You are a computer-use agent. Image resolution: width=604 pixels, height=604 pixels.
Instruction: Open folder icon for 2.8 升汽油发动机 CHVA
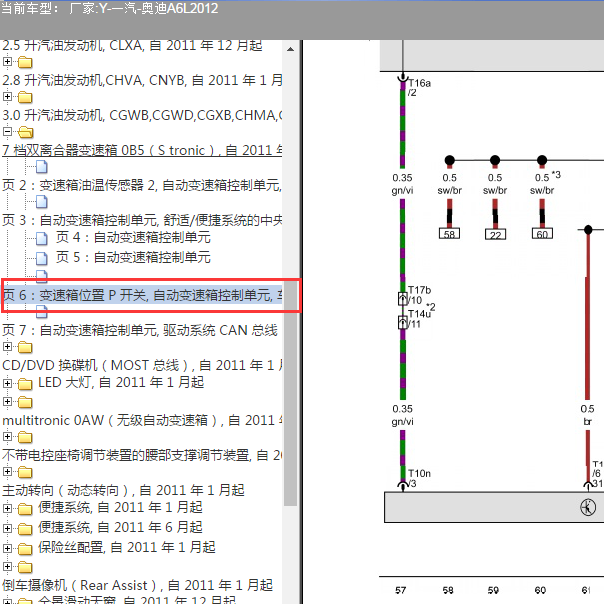point(25,62)
